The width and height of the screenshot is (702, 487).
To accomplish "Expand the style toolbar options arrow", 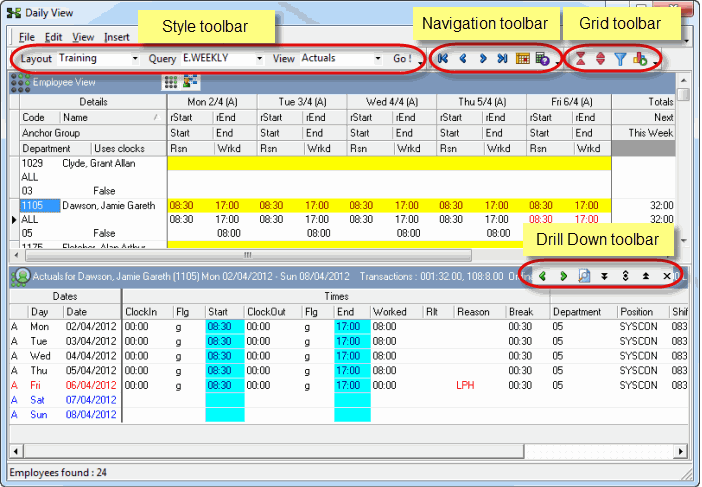I will tap(420, 63).
